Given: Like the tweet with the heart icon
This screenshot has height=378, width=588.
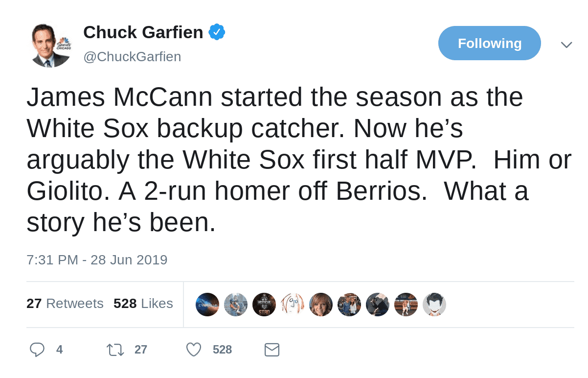Looking at the screenshot, I should pyautogui.click(x=194, y=350).
